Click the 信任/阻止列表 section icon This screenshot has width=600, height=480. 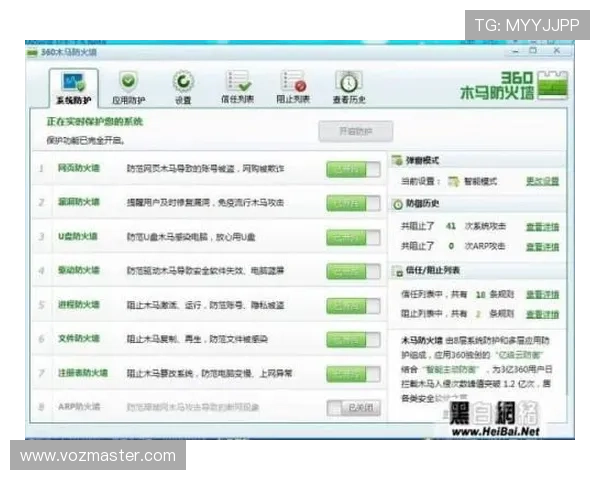[x=398, y=271]
